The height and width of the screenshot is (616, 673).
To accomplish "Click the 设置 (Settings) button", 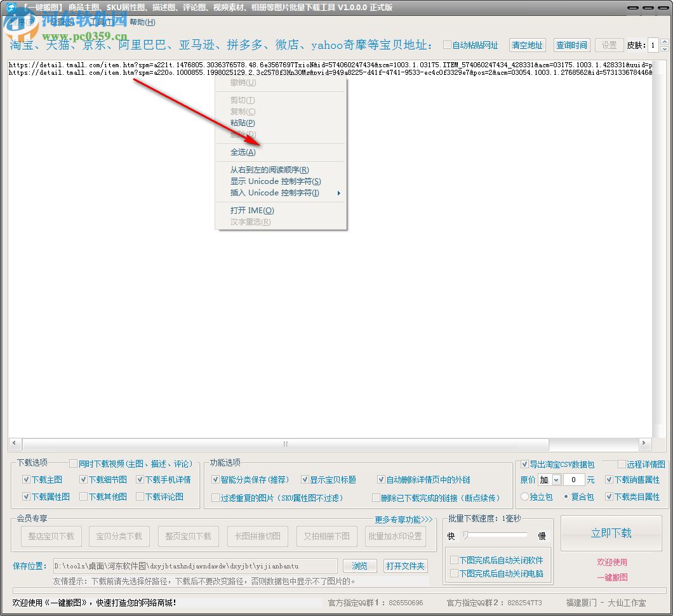I will 608,45.
